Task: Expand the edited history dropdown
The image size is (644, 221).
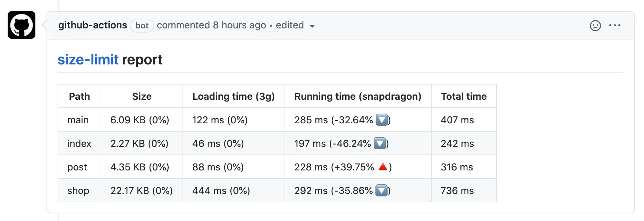Action: (312, 26)
